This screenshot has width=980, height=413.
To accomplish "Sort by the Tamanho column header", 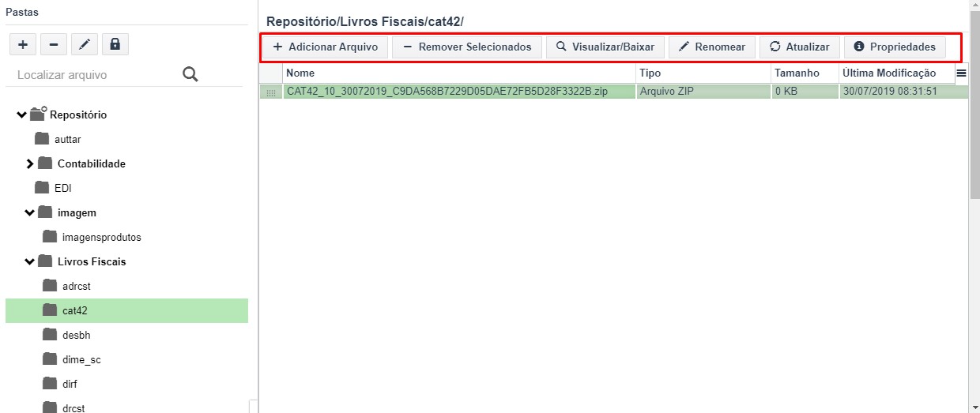I will click(805, 73).
